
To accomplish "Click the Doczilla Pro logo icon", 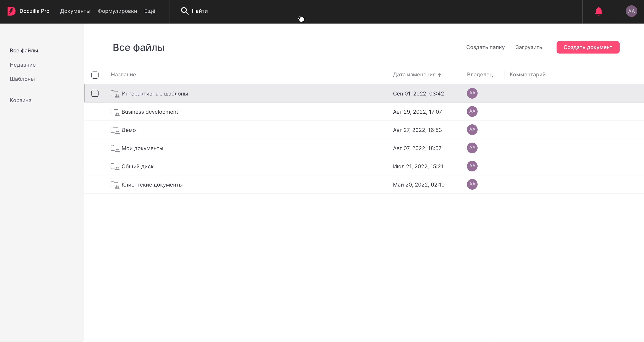I will coord(12,11).
